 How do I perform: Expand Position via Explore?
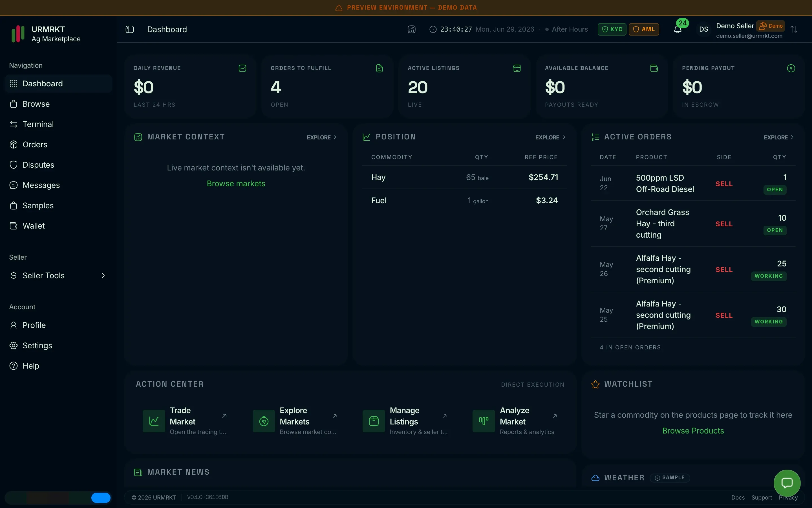point(550,137)
